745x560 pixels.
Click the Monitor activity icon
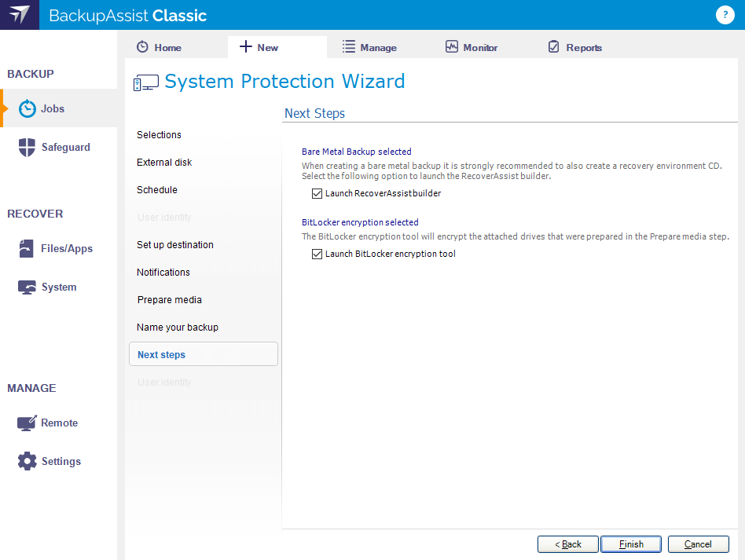pyautogui.click(x=451, y=46)
